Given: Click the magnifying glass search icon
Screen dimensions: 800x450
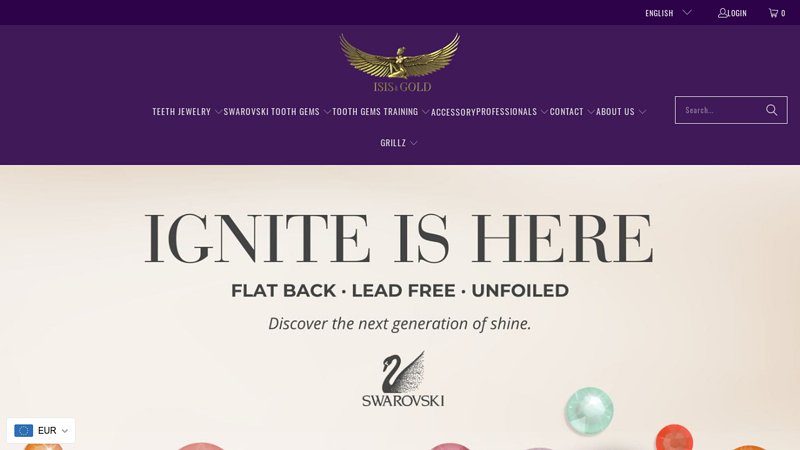Looking at the screenshot, I should click(771, 110).
